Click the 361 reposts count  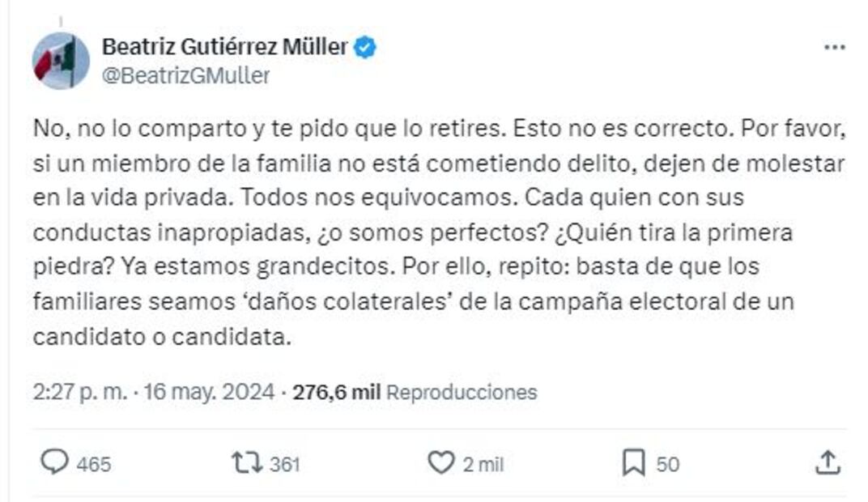coord(284,465)
